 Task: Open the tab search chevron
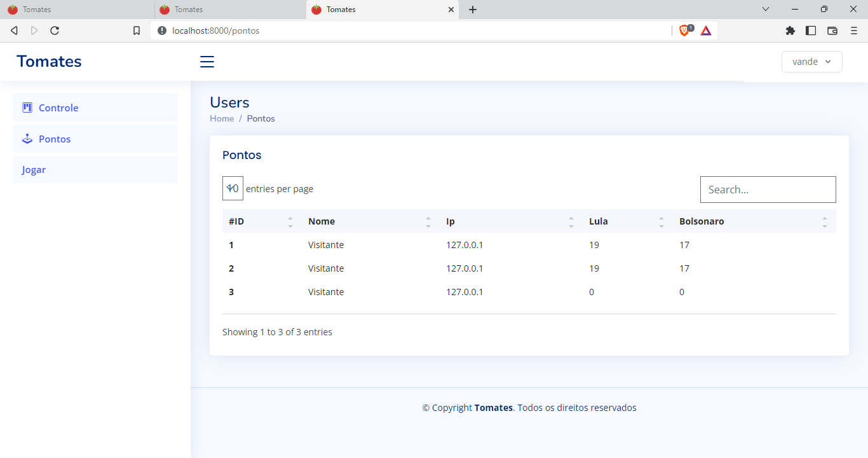pyautogui.click(x=766, y=10)
